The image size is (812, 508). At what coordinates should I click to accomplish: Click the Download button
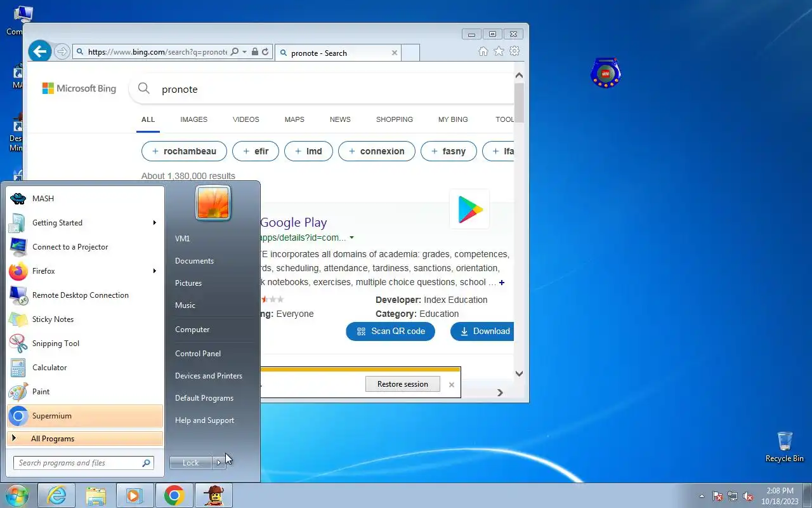pos(482,331)
